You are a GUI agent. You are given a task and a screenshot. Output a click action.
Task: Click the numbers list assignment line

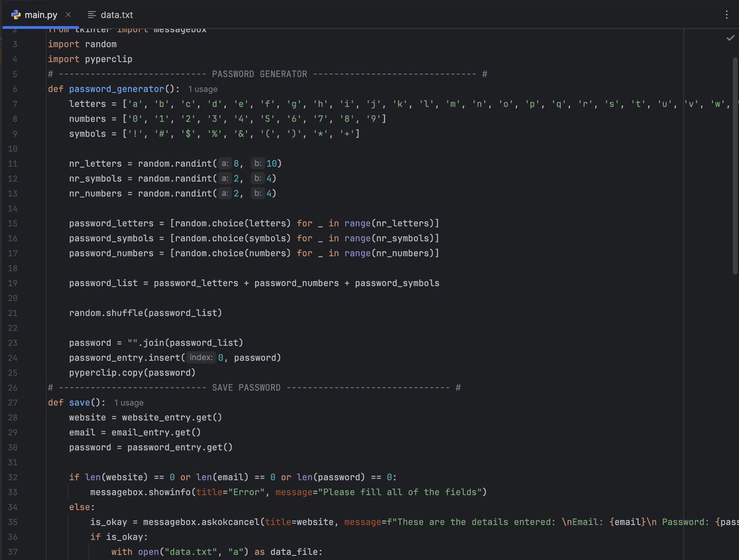[228, 119]
